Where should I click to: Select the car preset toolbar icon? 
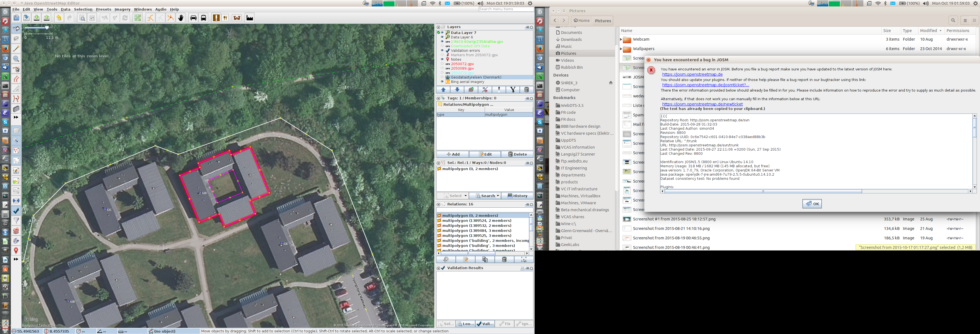pyautogui.click(x=193, y=18)
